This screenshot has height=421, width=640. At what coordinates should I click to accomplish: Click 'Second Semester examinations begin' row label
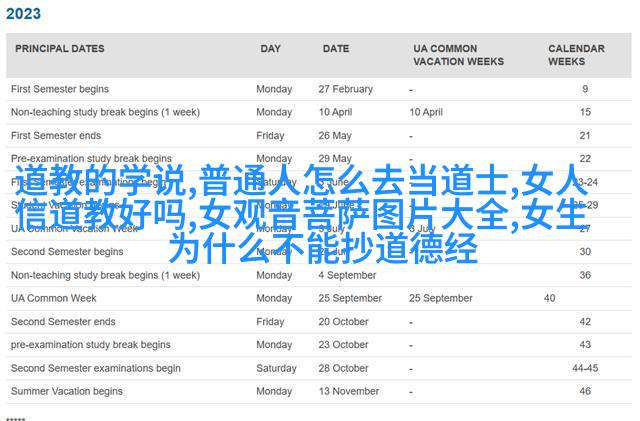point(96,368)
